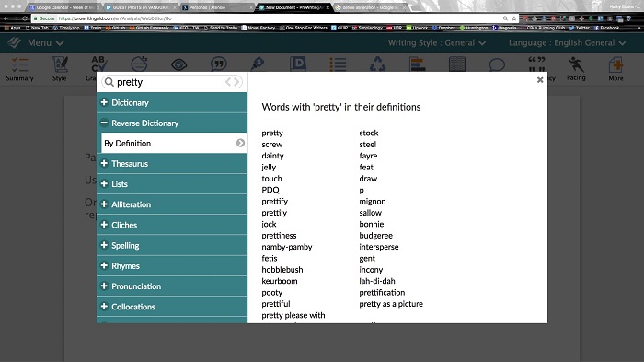Open the Facebook bookmark
Viewport: 644px width, 362px height.
606,28
